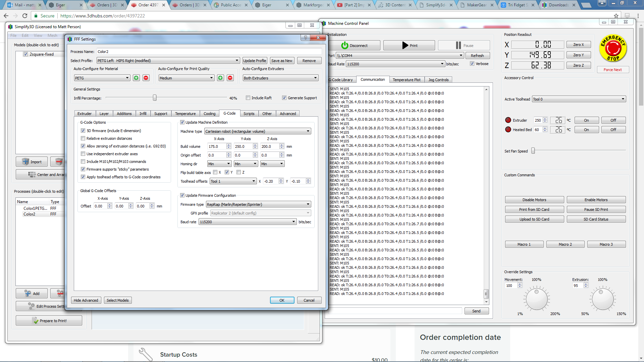Click green plus icon beside PETG material
This screenshot has height=362, width=644.
click(x=136, y=78)
